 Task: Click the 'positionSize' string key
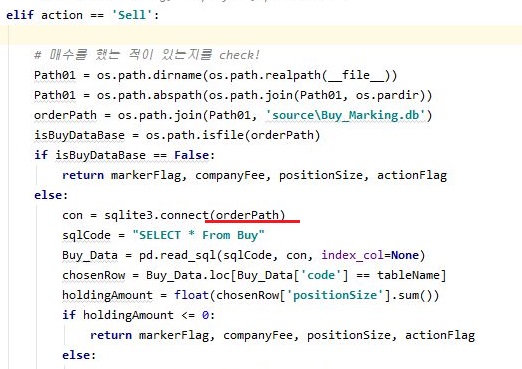pyautogui.click(x=335, y=295)
